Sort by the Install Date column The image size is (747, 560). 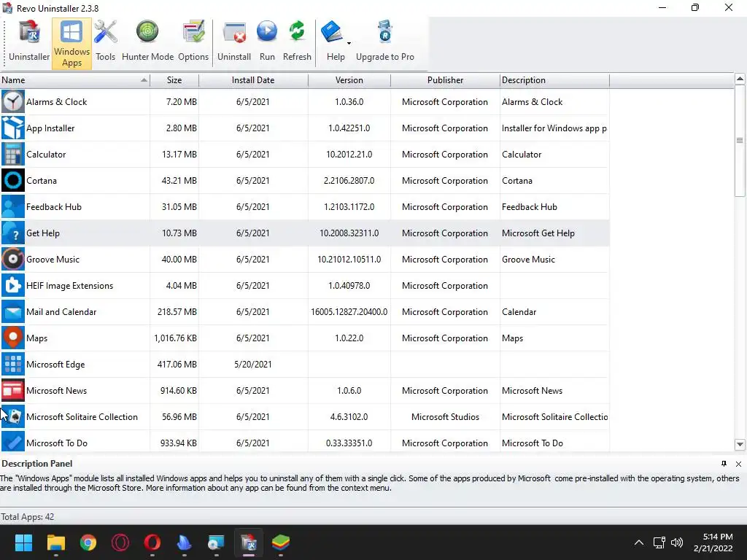(253, 80)
